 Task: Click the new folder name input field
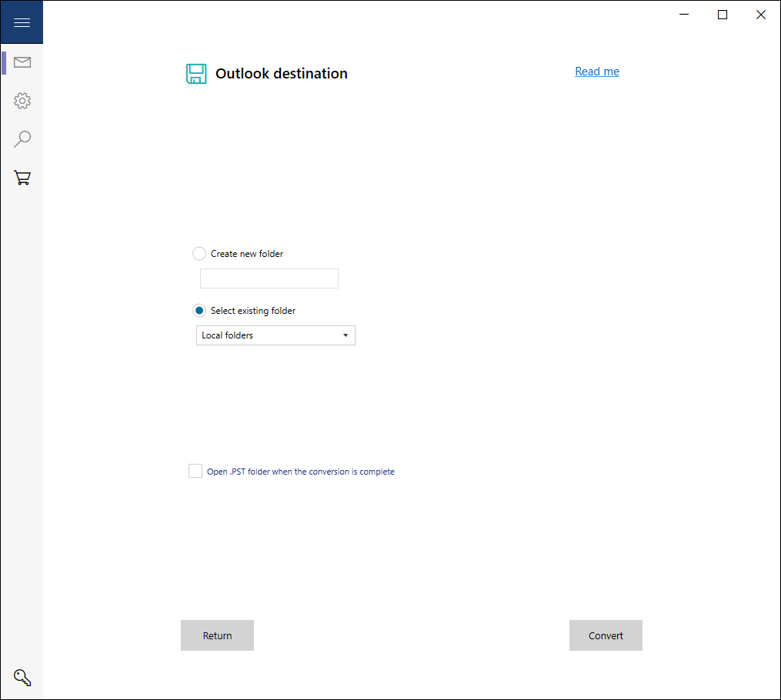(x=269, y=278)
